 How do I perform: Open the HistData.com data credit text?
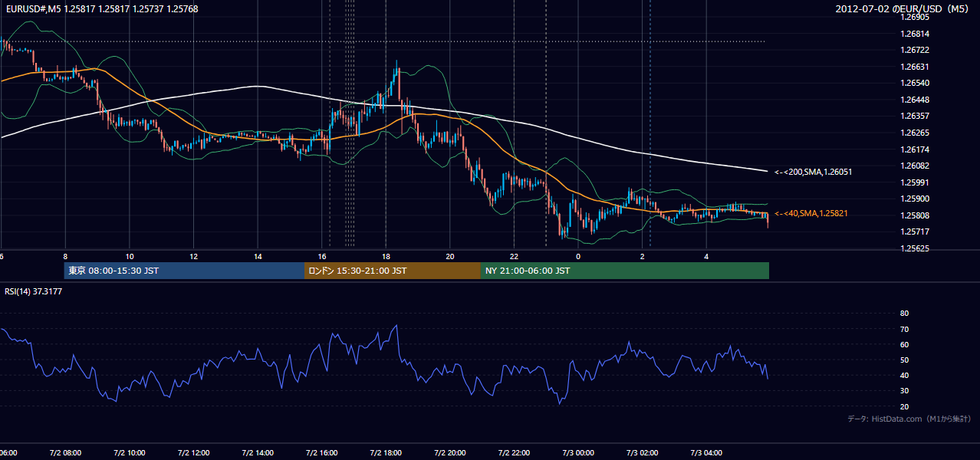(x=909, y=419)
